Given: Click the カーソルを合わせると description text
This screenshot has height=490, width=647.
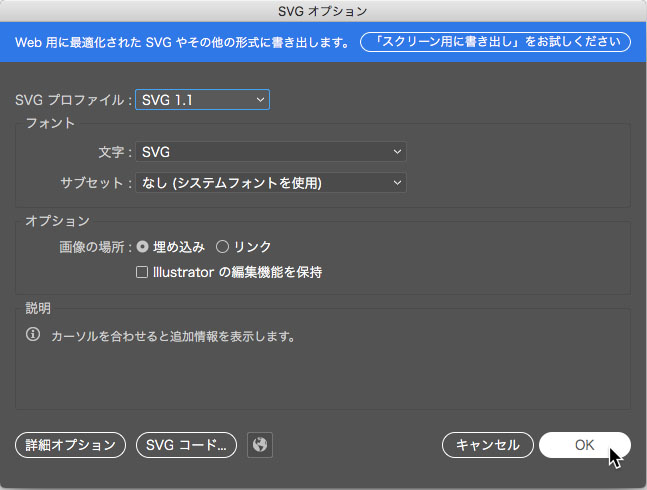Looking at the screenshot, I should pyautogui.click(x=173, y=337).
